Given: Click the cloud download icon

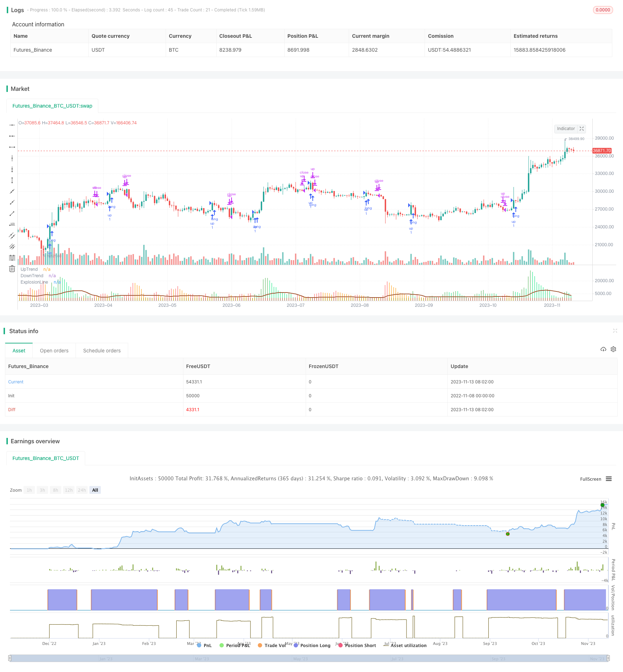Looking at the screenshot, I should coord(603,349).
